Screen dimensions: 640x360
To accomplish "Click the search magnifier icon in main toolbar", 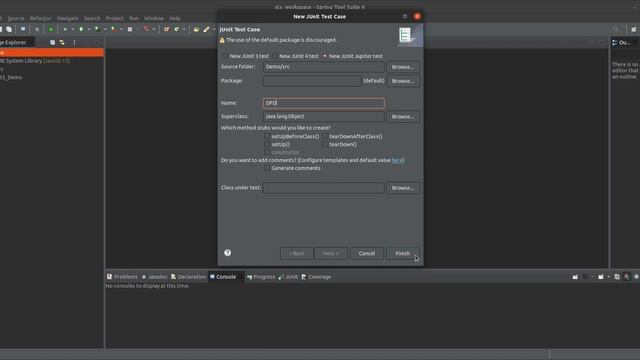I will pos(616,29).
